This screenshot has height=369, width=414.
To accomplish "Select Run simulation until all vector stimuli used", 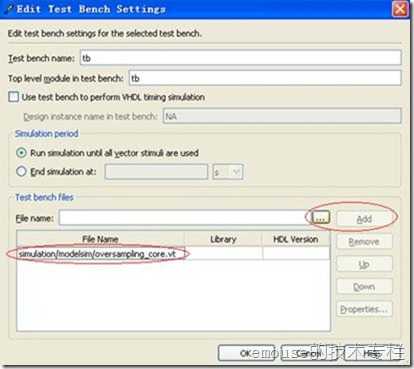I will (x=21, y=153).
